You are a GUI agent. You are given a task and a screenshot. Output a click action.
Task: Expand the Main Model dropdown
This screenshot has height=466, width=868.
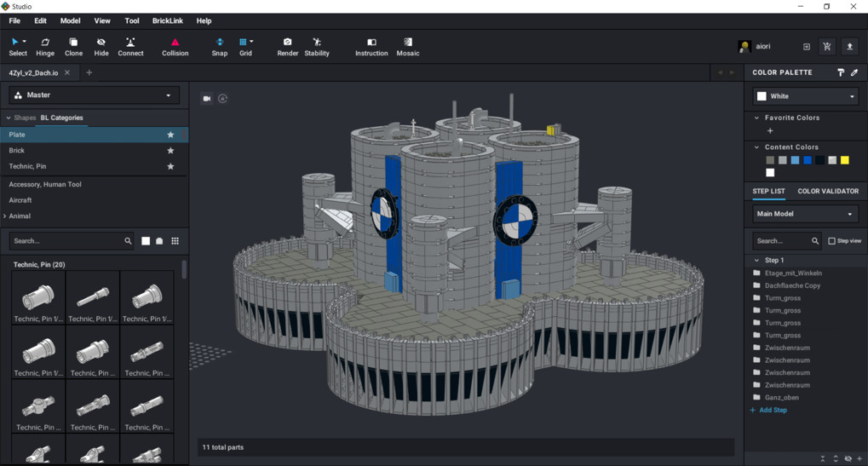805,214
